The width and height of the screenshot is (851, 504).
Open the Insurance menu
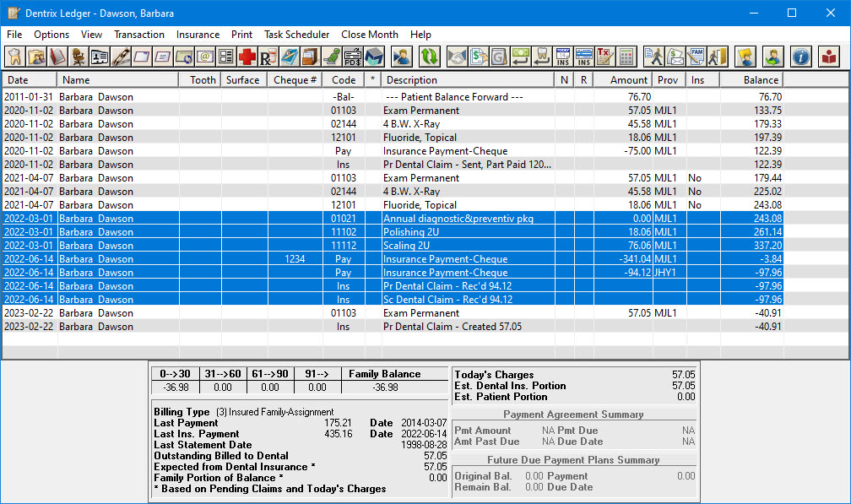click(x=198, y=35)
